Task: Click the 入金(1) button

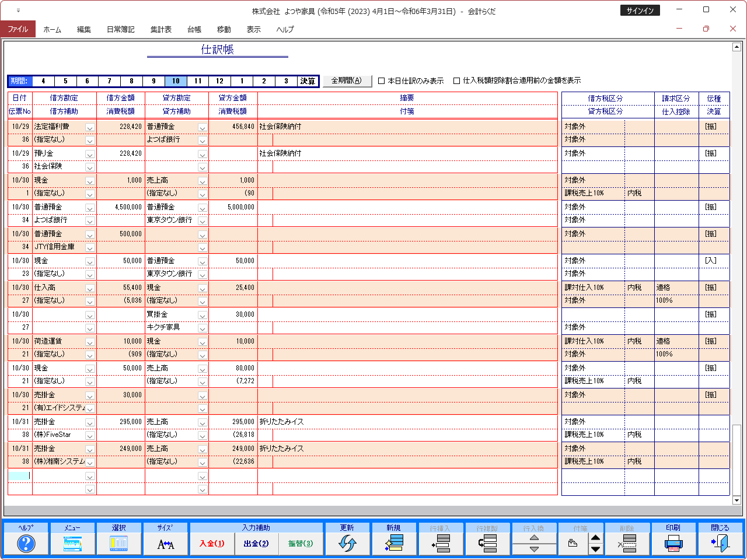Action: click(212, 544)
